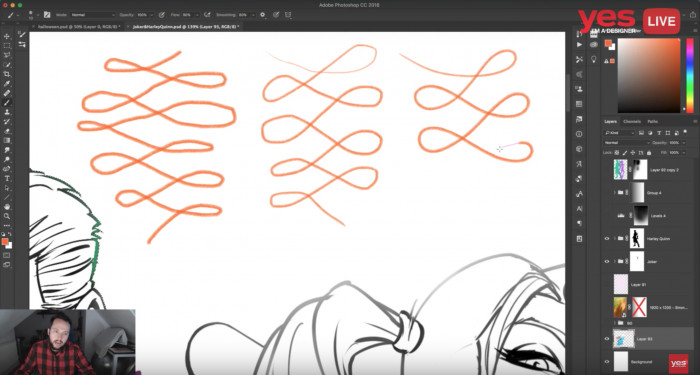
Task: Toggle Quick Mask mode
Action: 7,255
